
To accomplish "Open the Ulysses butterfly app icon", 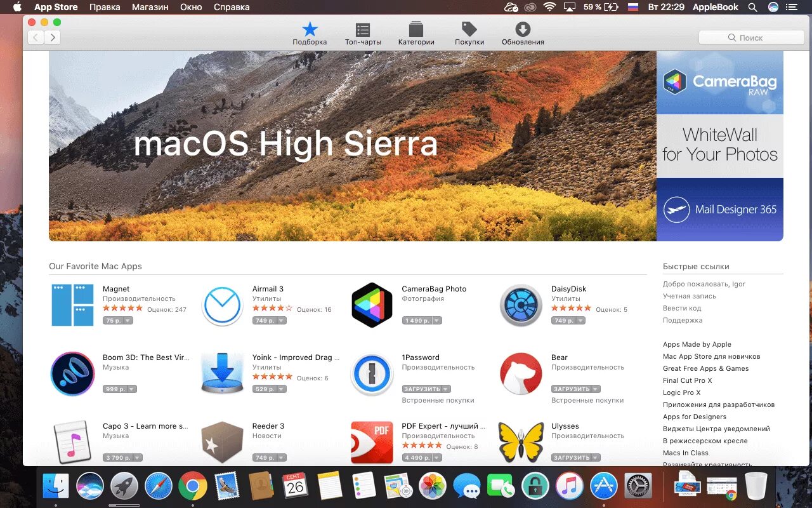I will tap(521, 442).
